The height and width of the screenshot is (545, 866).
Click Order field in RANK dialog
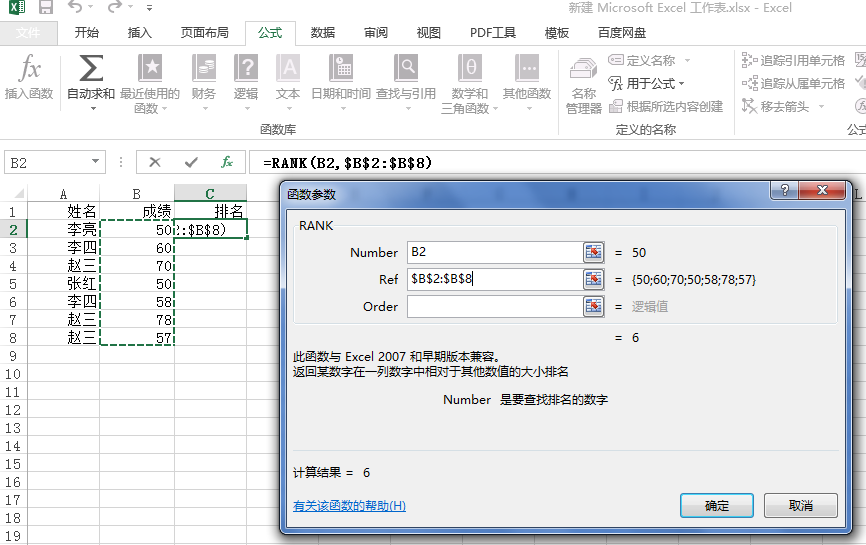[495, 306]
